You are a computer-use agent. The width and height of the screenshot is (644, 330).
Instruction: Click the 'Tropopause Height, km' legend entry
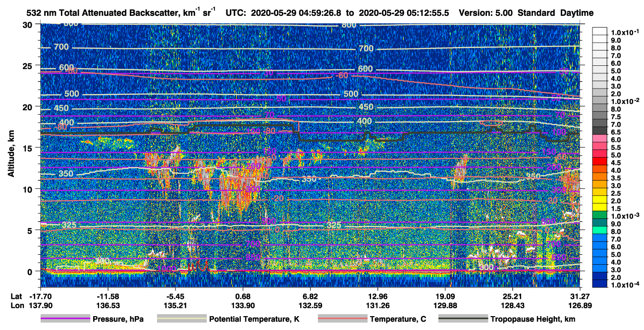[x=533, y=319]
